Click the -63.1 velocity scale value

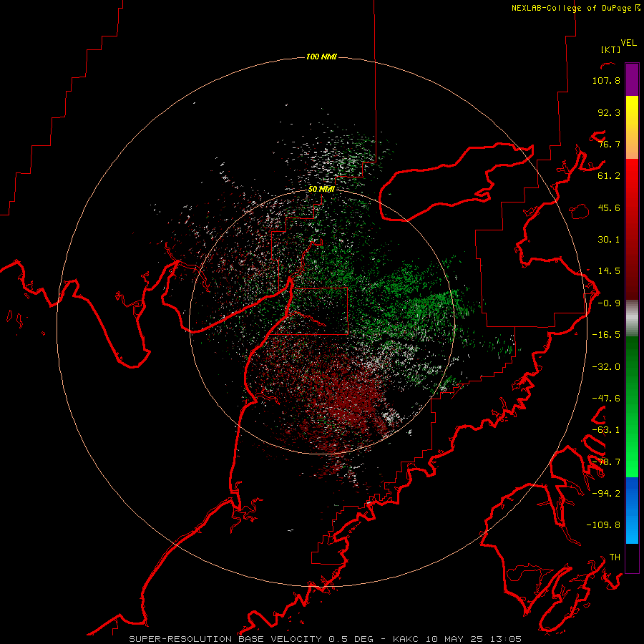(606, 430)
